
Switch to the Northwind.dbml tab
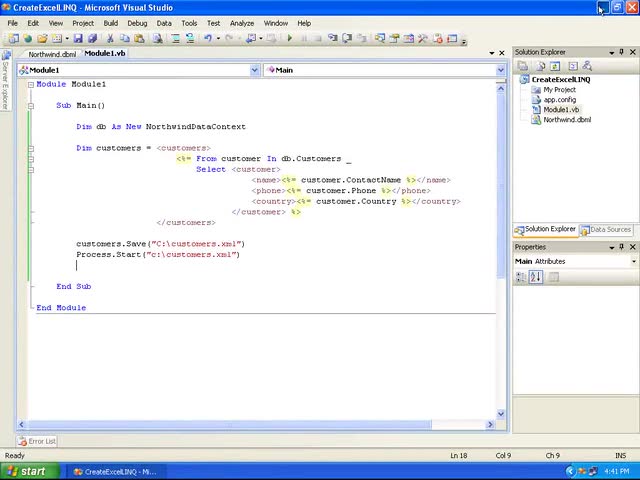click(x=51, y=54)
